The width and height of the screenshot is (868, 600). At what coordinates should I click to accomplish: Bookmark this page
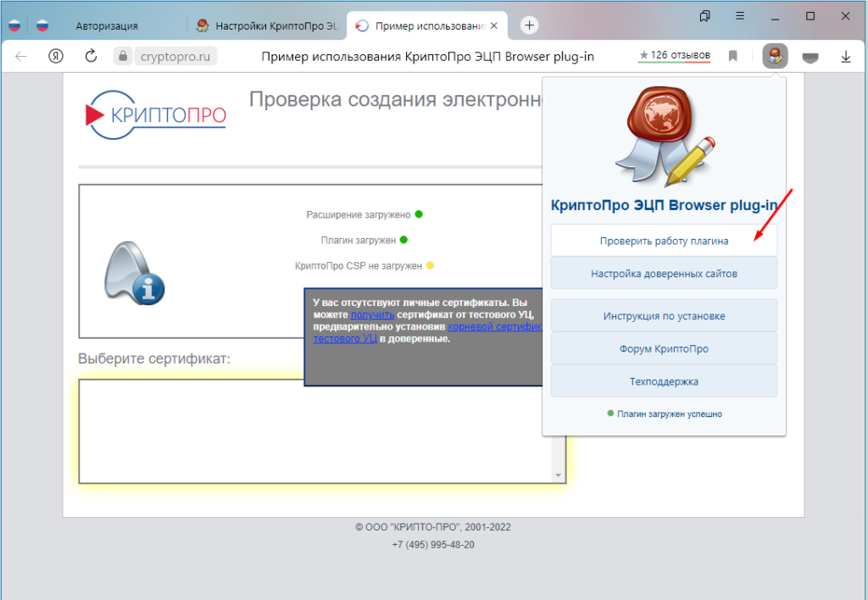pos(733,57)
